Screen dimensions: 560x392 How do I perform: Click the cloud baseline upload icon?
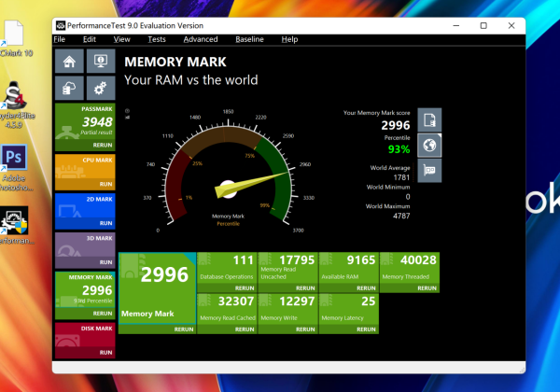[x=69, y=88]
